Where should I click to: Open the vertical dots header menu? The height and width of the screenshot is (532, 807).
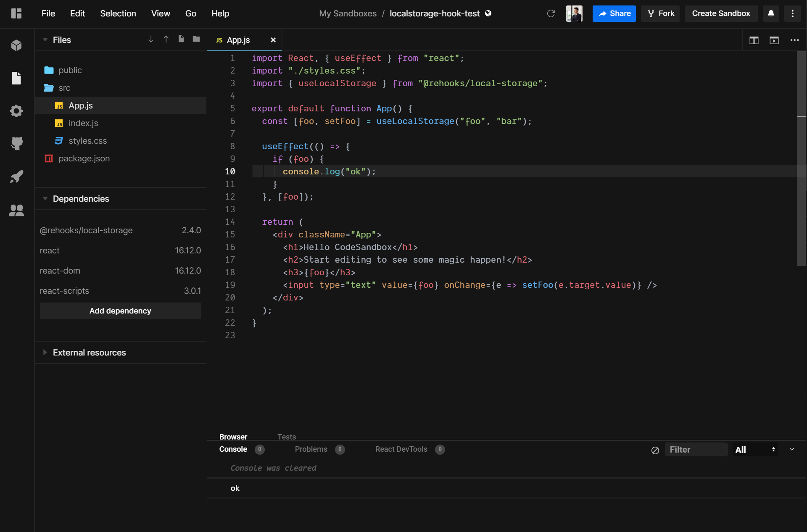(x=793, y=13)
